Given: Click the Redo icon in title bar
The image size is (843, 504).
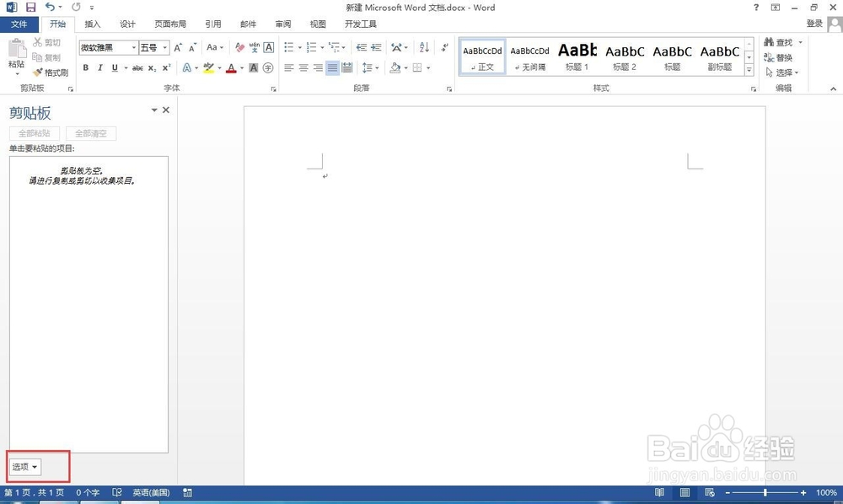Looking at the screenshot, I should click(76, 7).
